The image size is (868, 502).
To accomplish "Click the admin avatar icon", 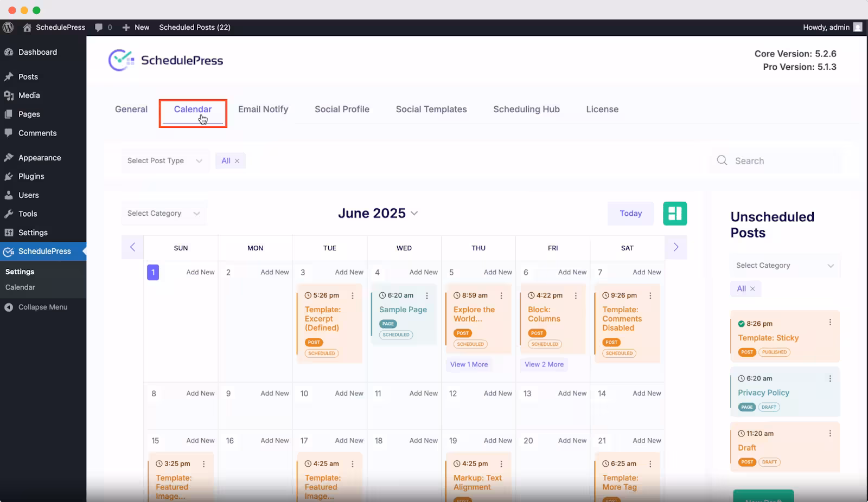I will (858, 27).
